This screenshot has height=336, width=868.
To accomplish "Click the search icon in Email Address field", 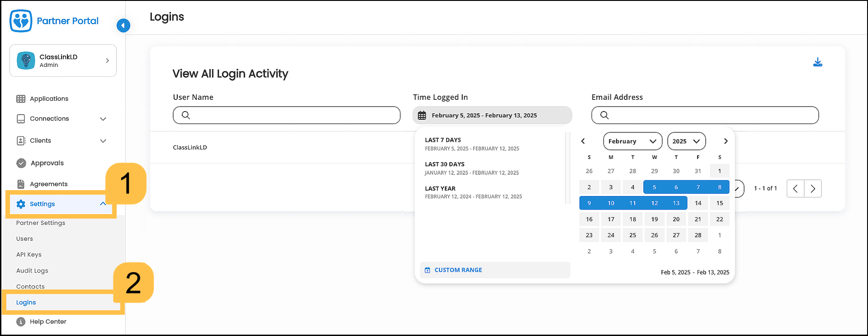I will [604, 115].
